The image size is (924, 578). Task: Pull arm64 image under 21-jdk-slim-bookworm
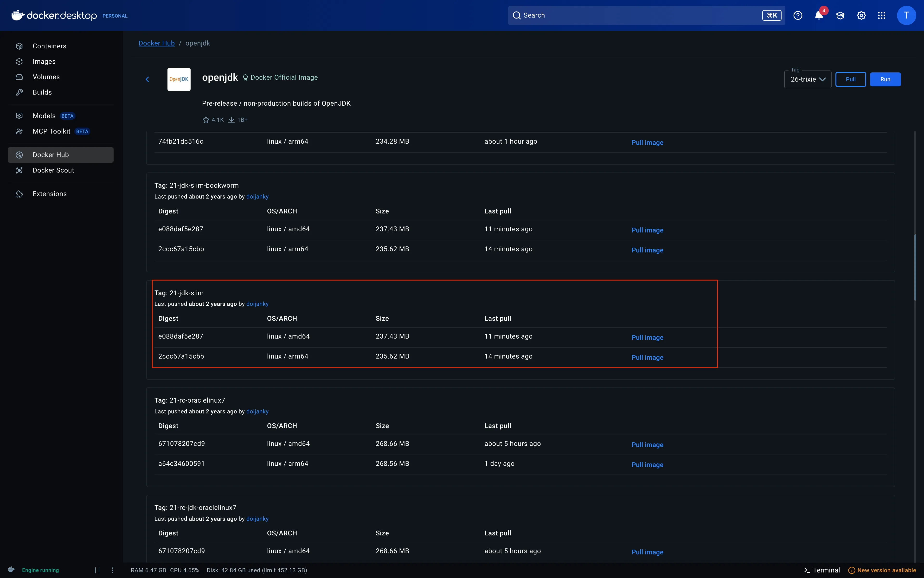647,250
